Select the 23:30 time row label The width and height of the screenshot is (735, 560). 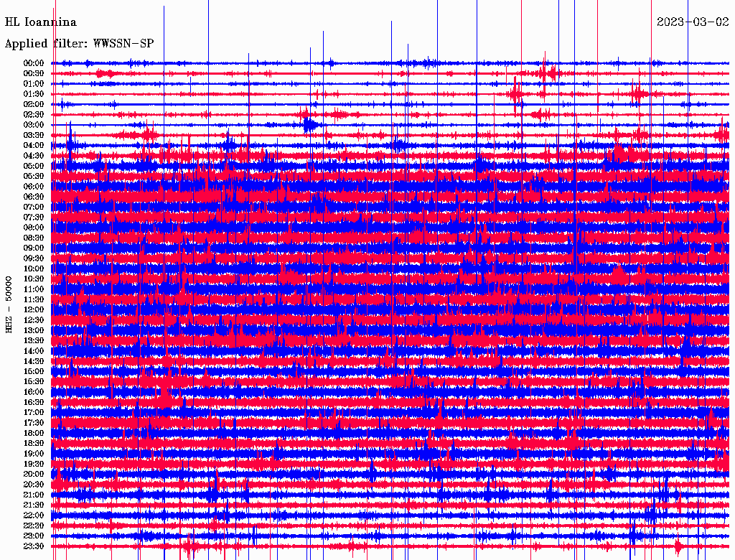[34, 546]
